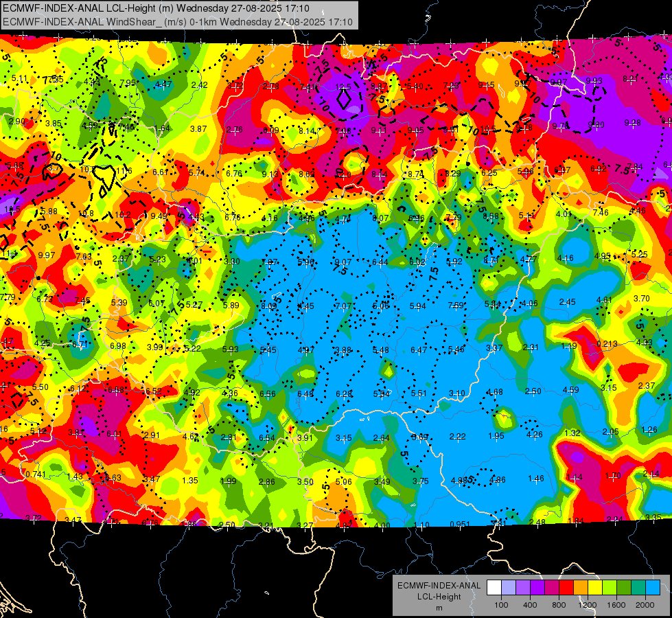672x618 pixels.
Task: Click the grid value 1.19
Action: point(569,346)
